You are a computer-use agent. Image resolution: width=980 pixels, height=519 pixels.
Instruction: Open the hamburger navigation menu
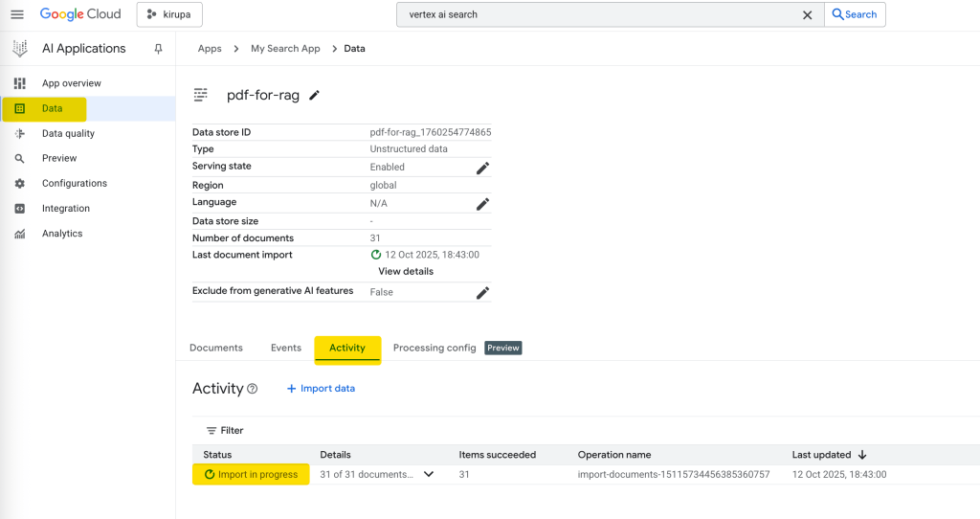click(16, 14)
